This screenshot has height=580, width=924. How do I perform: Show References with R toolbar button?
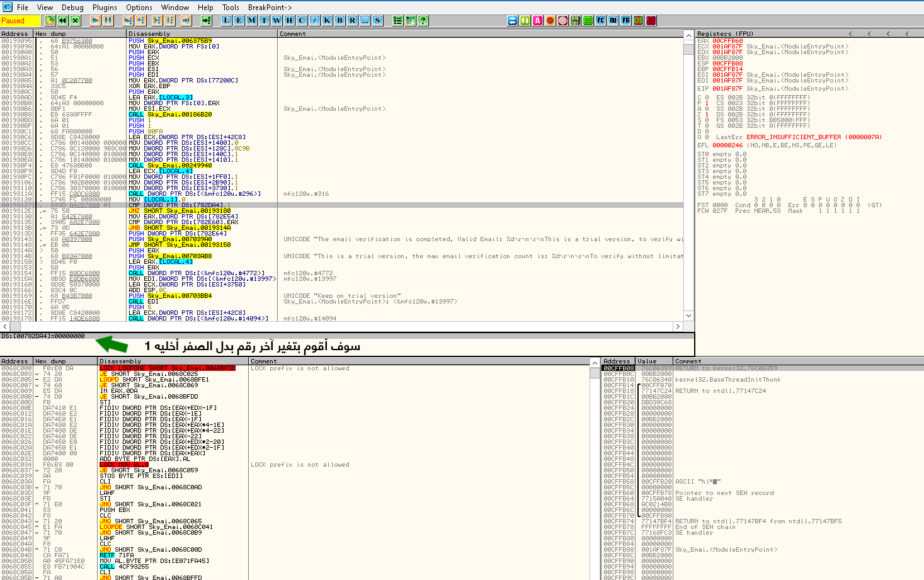click(x=352, y=20)
